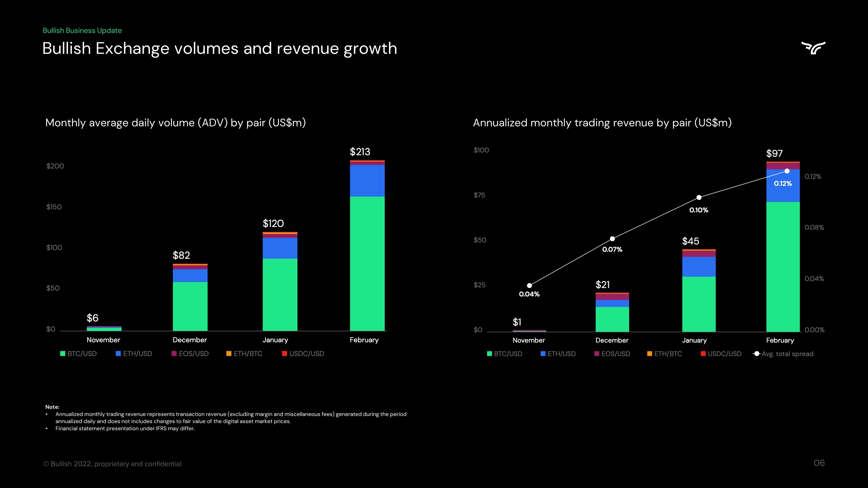Click the $120 January ADV total label
868x488 pixels.
[x=273, y=224]
